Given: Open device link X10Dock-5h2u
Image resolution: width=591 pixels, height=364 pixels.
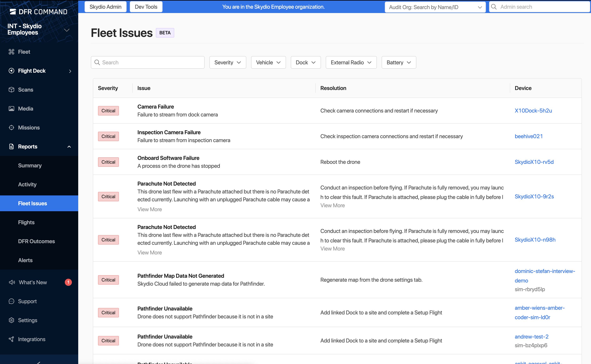Looking at the screenshot, I should (x=533, y=111).
